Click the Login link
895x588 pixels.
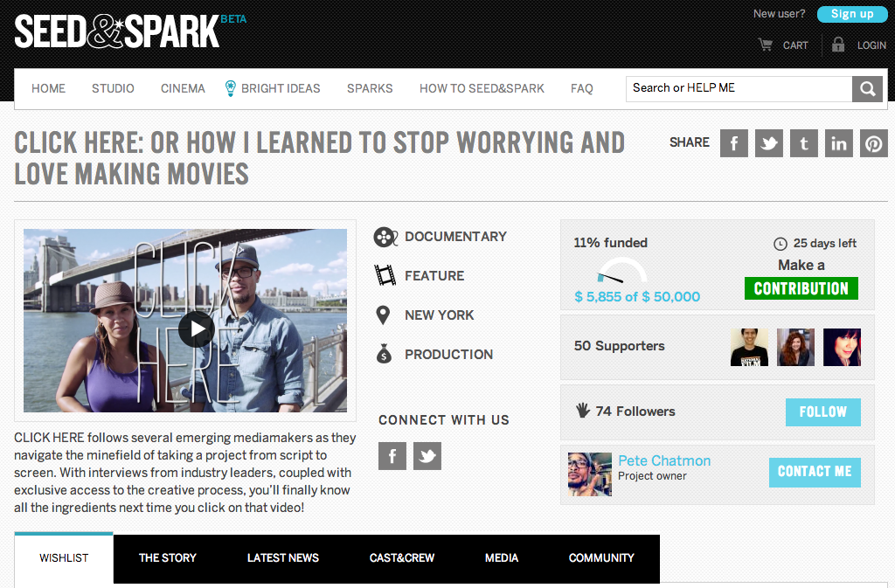[871, 45]
